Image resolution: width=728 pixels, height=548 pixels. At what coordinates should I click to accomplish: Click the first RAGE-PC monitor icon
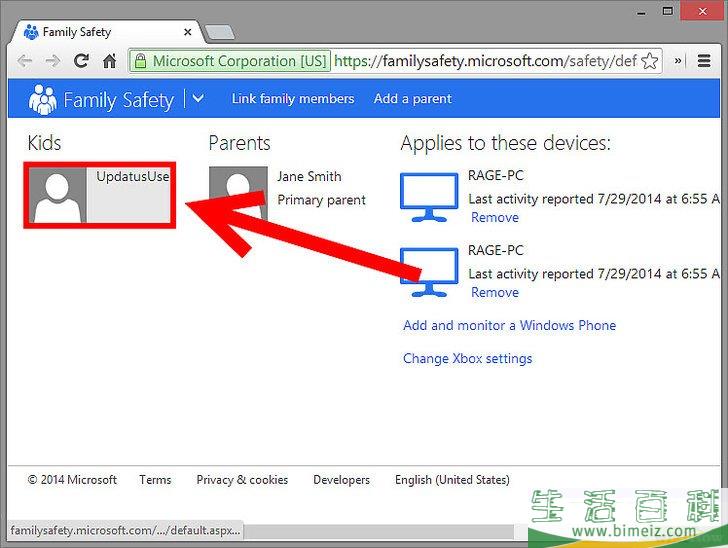pyautogui.click(x=429, y=197)
